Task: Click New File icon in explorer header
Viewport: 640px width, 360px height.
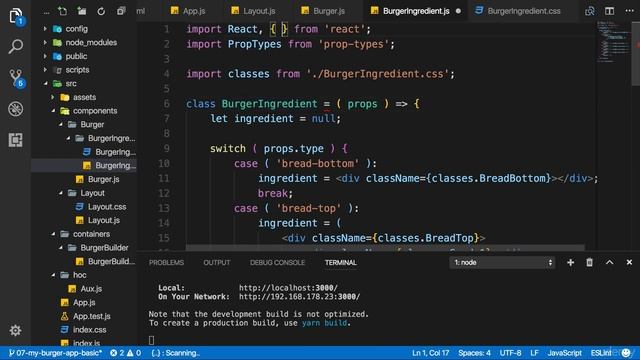Action: (x=62, y=11)
